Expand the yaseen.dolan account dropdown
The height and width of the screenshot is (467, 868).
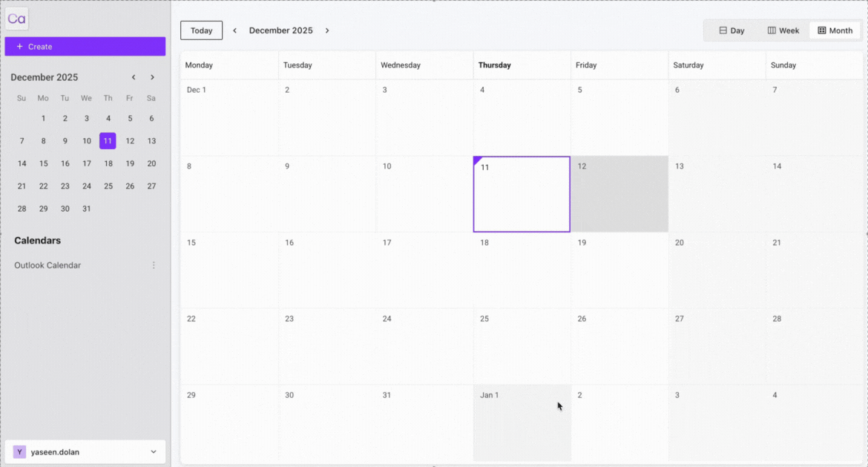[154, 452]
